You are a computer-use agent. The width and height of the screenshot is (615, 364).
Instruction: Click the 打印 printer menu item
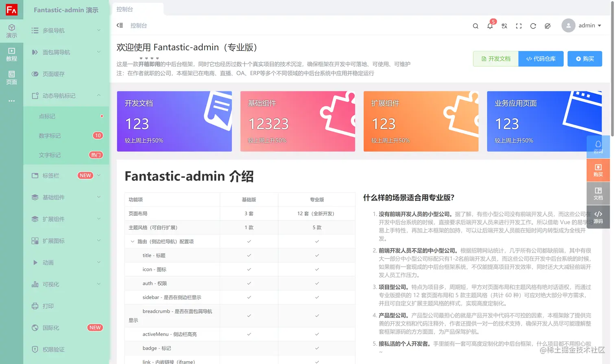click(66, 306)
